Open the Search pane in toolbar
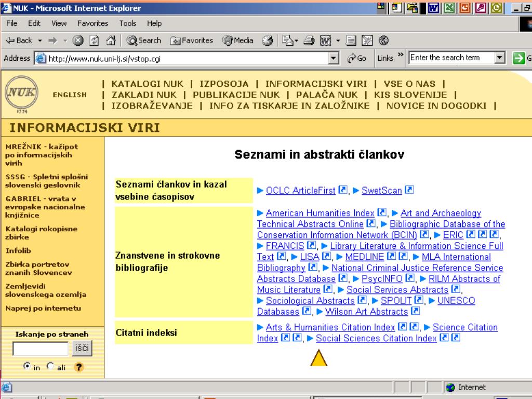This screenshot has width=532, height=399. (x=143, y=41)
